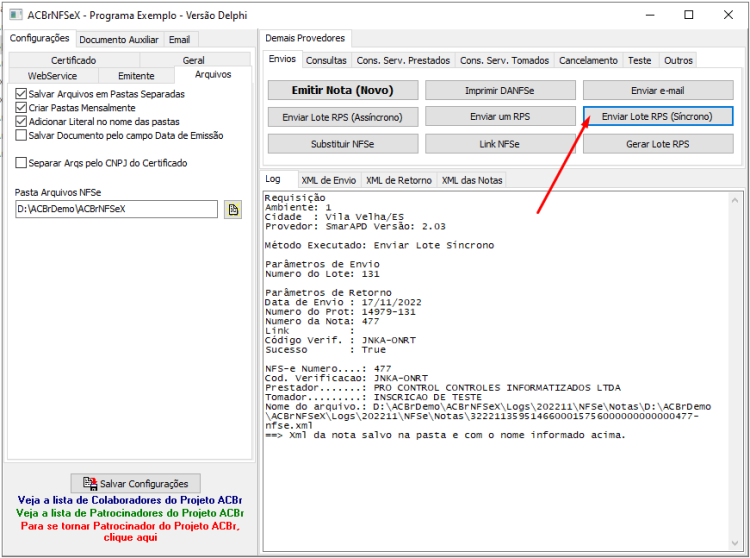
Task: Click the Salvar Configurações button
Action: (136, 483)
